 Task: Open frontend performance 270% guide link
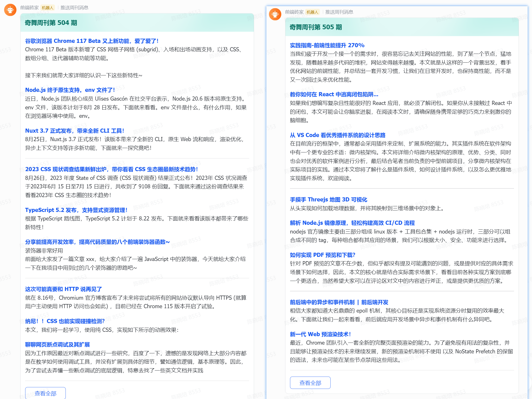327,45
